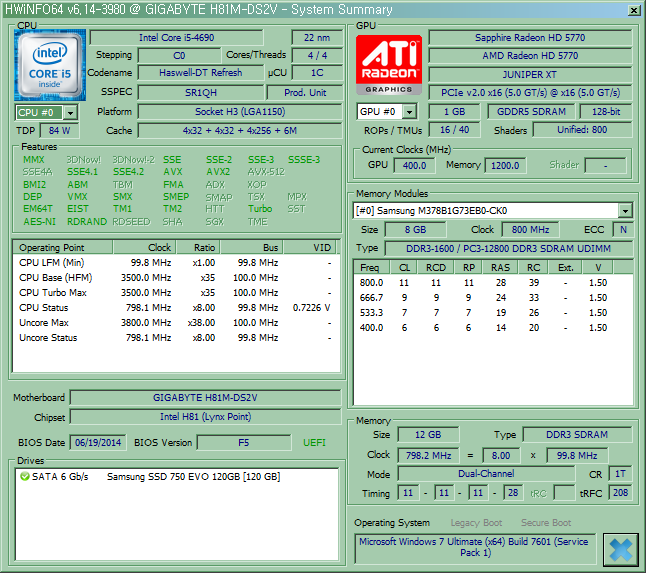Click the green SATA drive status icon

point(25,477)
